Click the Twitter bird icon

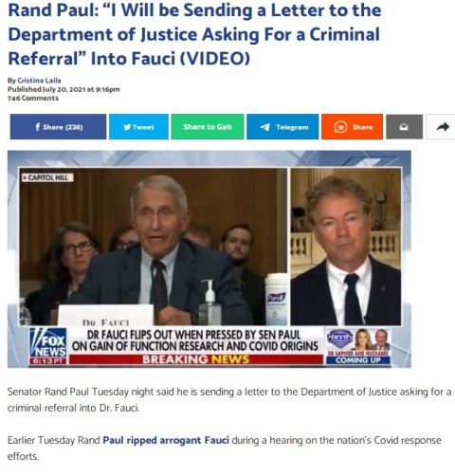click(127, 127)
